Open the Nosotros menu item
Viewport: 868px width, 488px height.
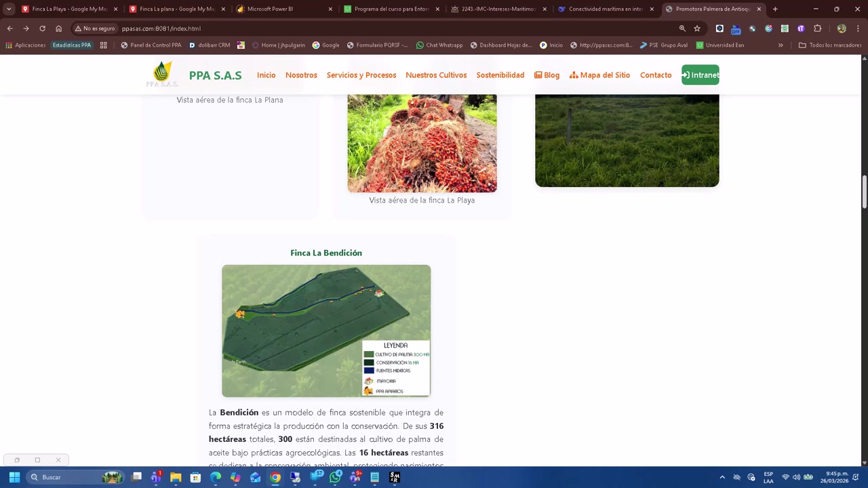click(301, 75)
